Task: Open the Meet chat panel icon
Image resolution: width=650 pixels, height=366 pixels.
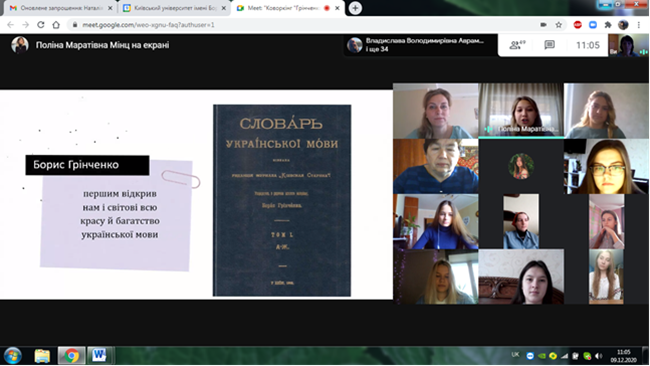Action: tap(549, 45)
